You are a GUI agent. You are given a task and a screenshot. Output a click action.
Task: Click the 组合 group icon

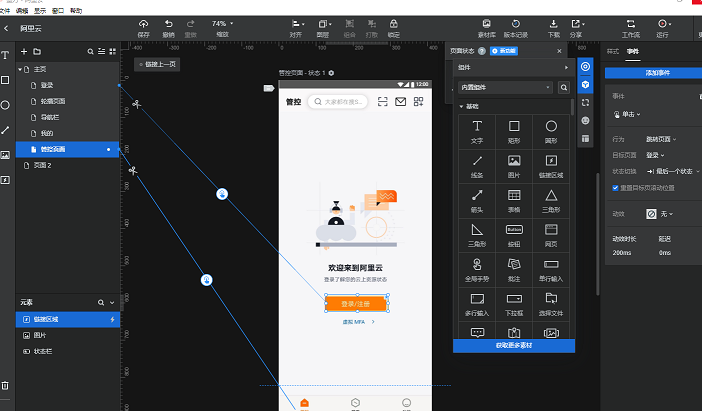click(x=350, y=24)
